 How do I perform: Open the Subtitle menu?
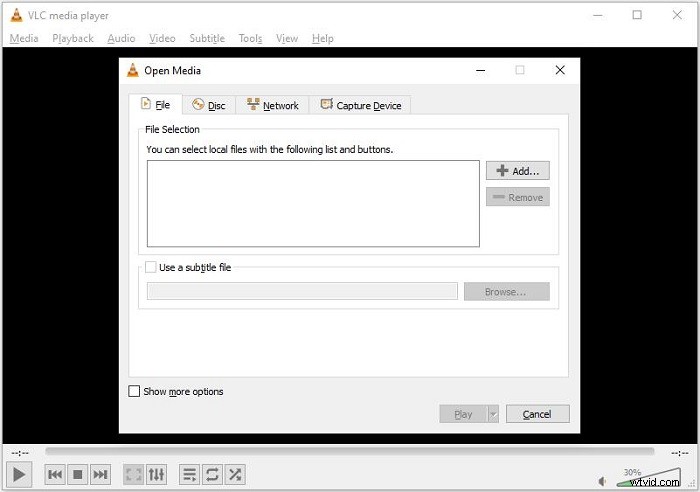pyautogui.click(x=207, y=38)
